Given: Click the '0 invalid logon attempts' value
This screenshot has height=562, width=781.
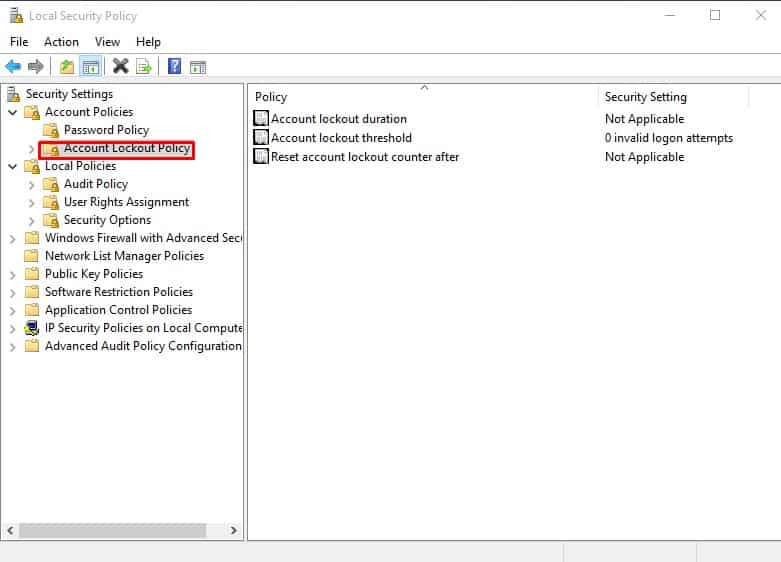Looking at the screenshot, I should pyautogui.click(x=669, y=138).
